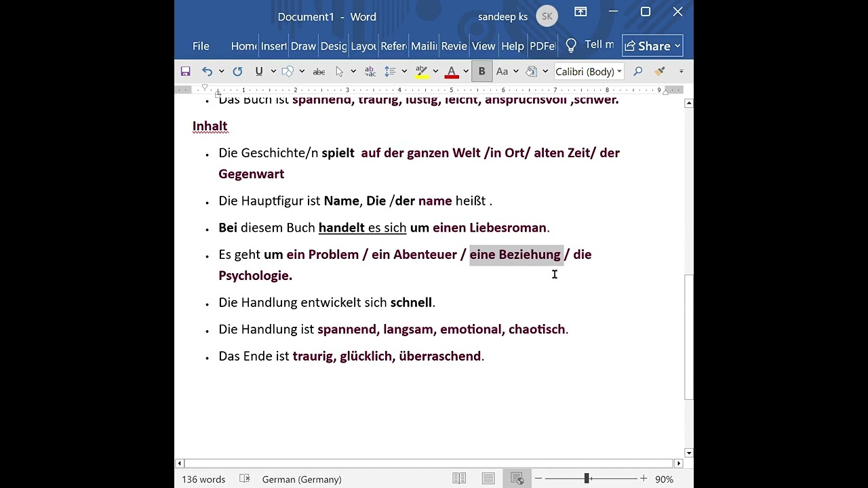Screen dimensions: 868x488
Task: Toggle bold formatting off
Action: (x=482, y=71)
